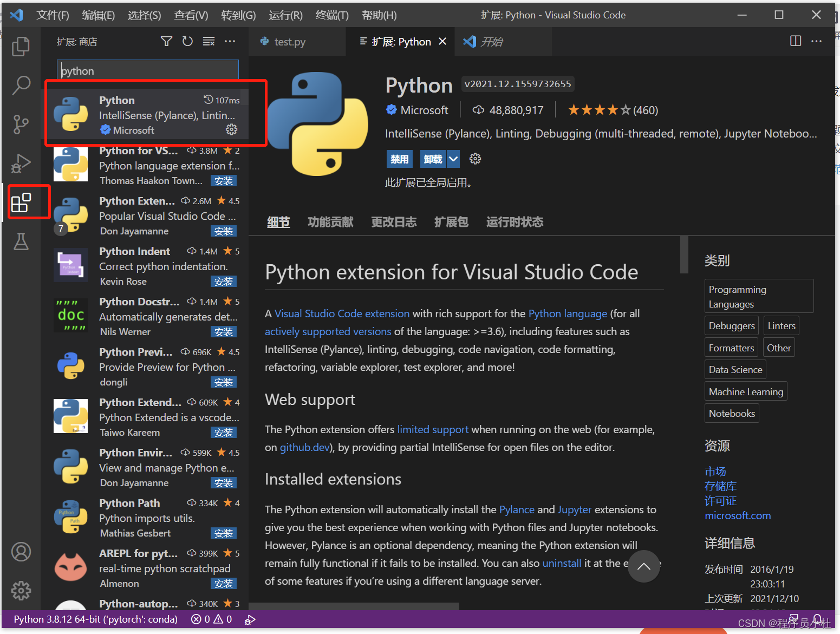The image size is (840, 634).
Task: Open the Accounts icon in activity bar
Action: point(21,552)
